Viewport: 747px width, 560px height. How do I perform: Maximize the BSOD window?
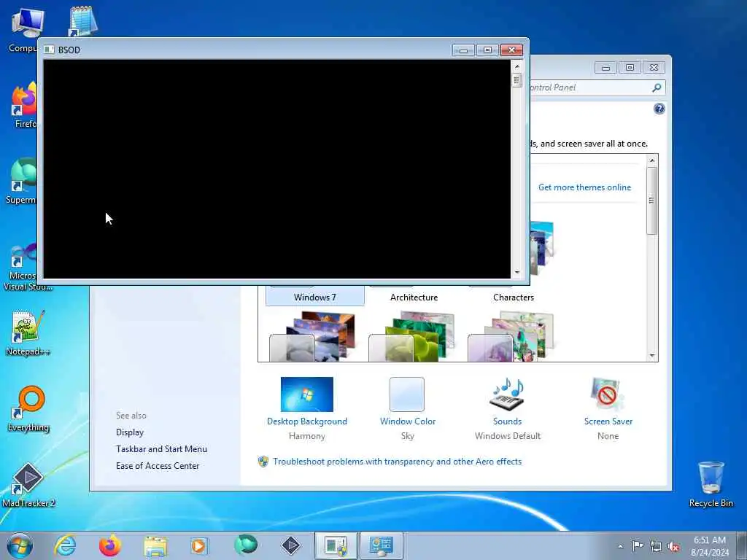[487, 50]
